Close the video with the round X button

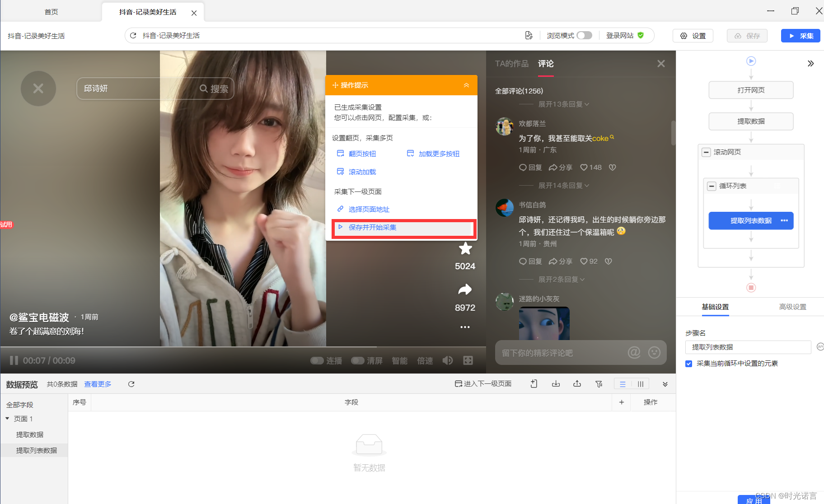[38, 89]
